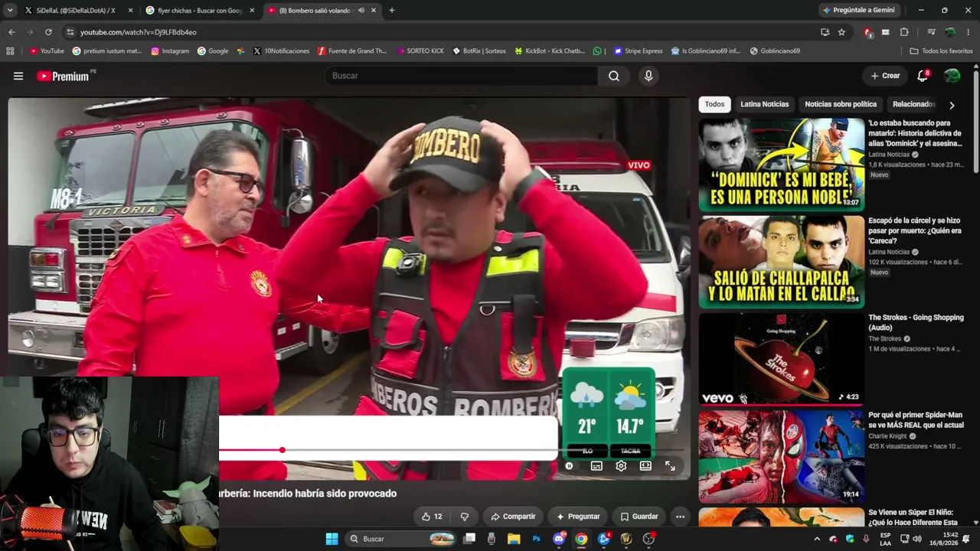The image size is (980, 551).
Task: Click the taskbar Buscar search box
Action: pos(402,539)
